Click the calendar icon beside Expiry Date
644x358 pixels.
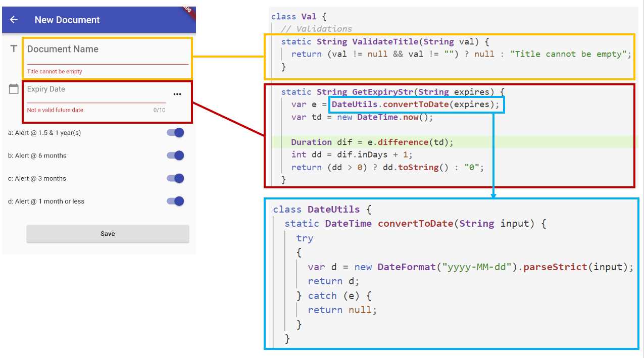coord(14,88)
